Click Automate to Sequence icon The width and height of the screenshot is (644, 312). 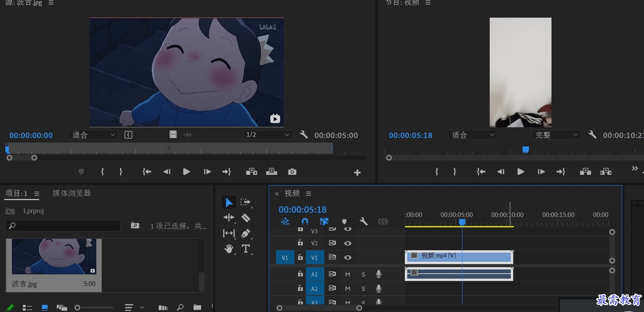click(163, 308)
